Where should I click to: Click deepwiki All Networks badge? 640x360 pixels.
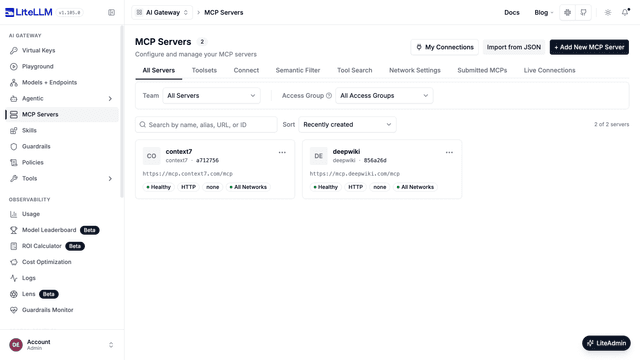coord(415,187)
